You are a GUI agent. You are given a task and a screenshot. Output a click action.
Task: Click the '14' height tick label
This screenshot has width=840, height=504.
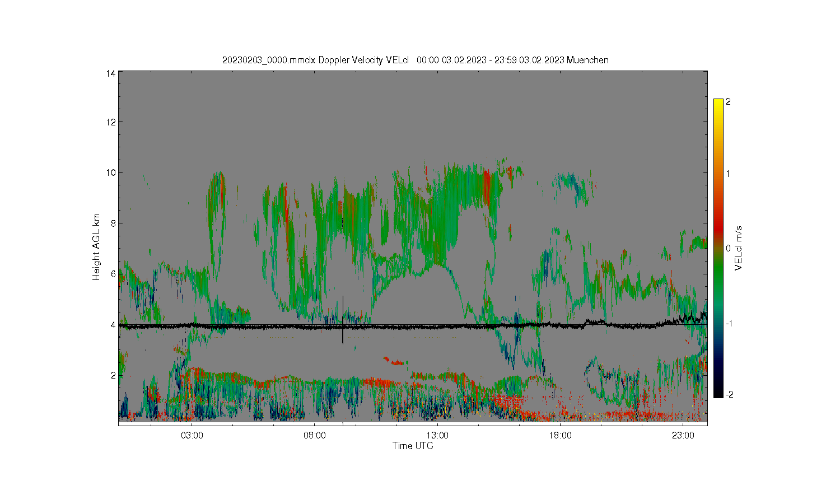click(x=111, y=73)
